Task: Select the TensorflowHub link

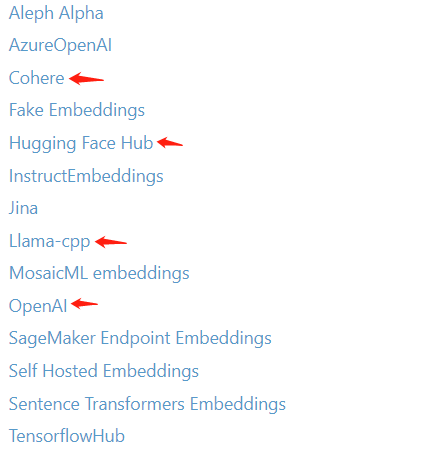Action: 67,436
